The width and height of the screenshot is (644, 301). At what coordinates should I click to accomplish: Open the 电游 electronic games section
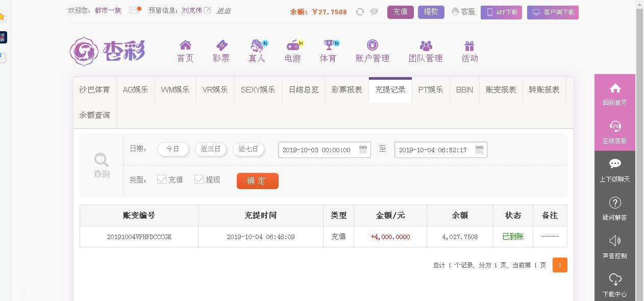(x=293, y=52)
